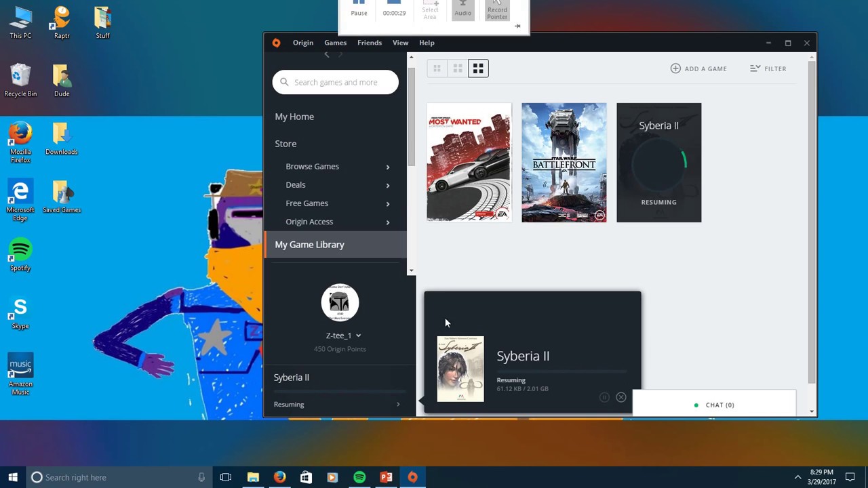Select My Game Library

tap(336, 245)
